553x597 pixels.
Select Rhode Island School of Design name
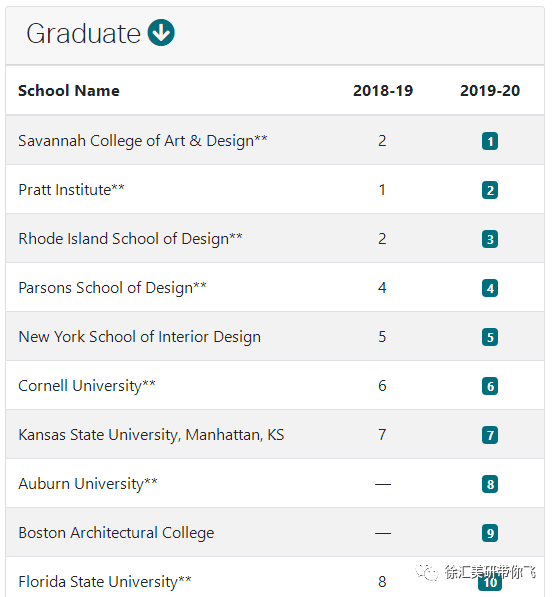130,239
